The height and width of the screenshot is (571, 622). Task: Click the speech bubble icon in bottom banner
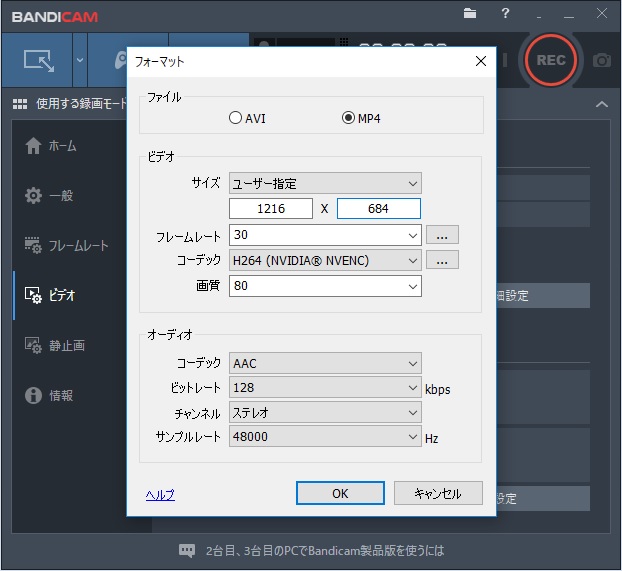tap(187, 550)
